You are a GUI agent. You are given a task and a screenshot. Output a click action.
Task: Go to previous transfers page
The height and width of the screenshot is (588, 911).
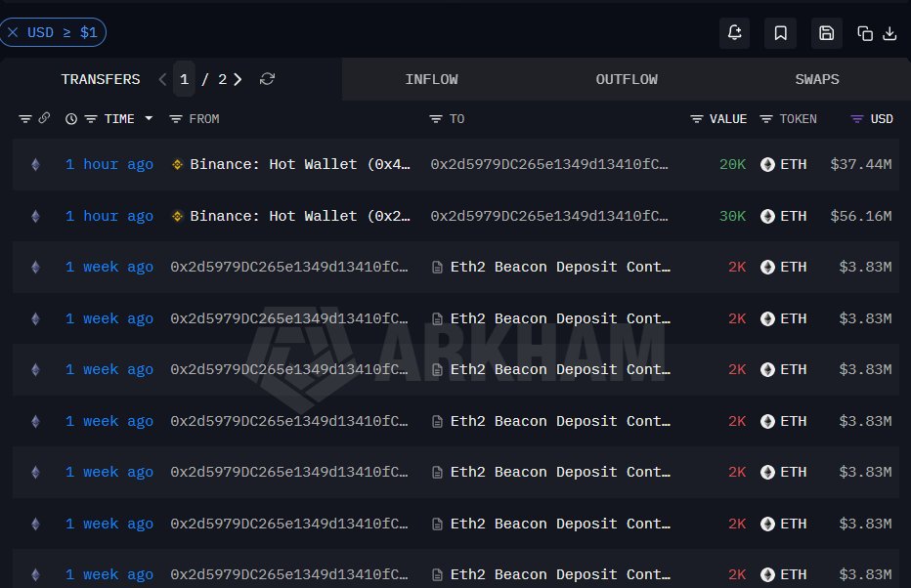(x=162, y=79)
